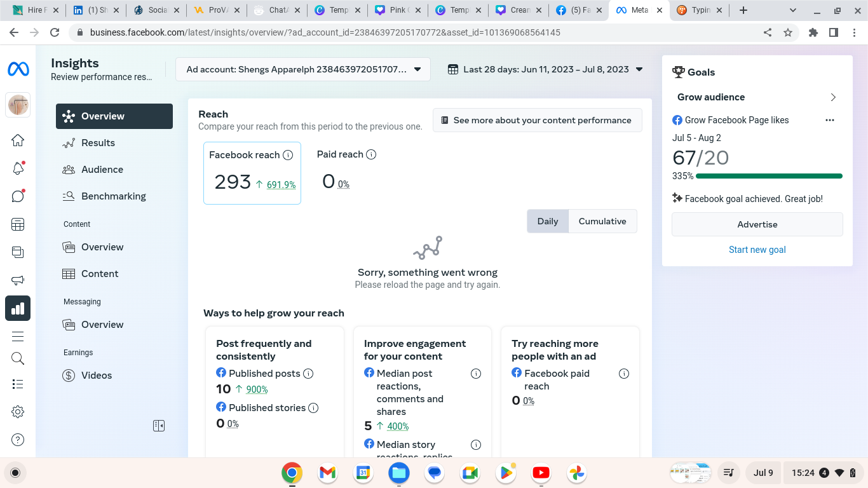Open the Audience section
The height and width of the screenshot is (488, 868).
tap(114, 170)
